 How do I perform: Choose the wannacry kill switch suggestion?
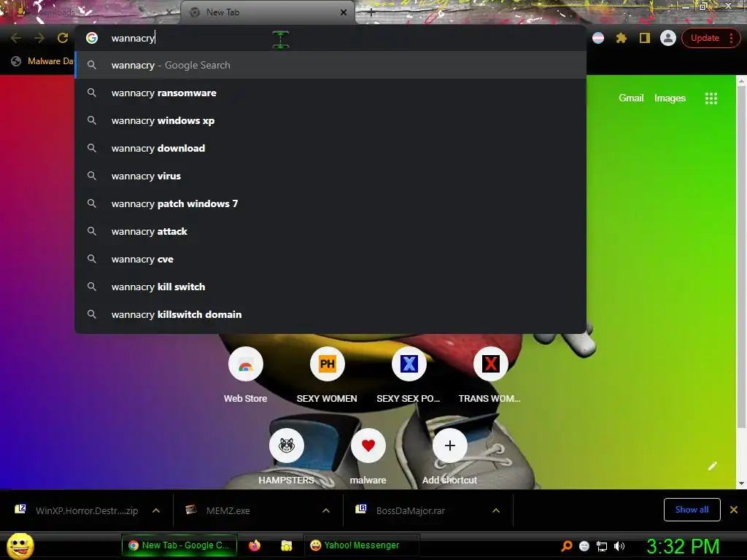[330, 287]
